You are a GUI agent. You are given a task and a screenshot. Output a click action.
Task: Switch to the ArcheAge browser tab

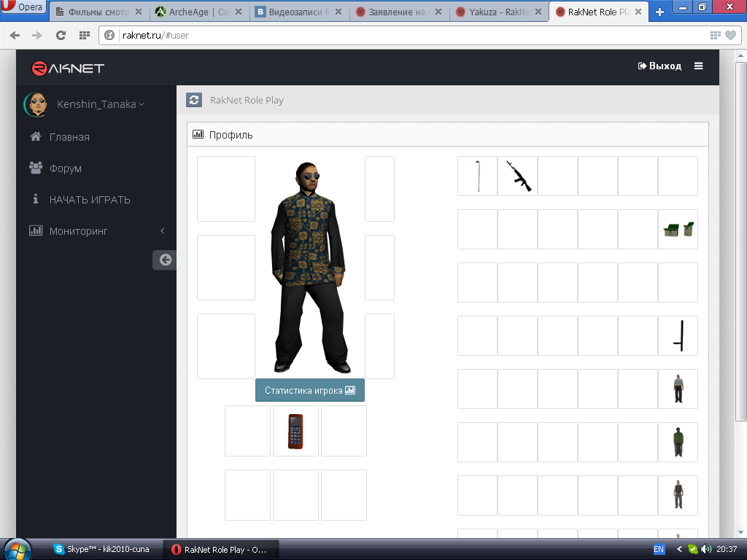(200, 12)
